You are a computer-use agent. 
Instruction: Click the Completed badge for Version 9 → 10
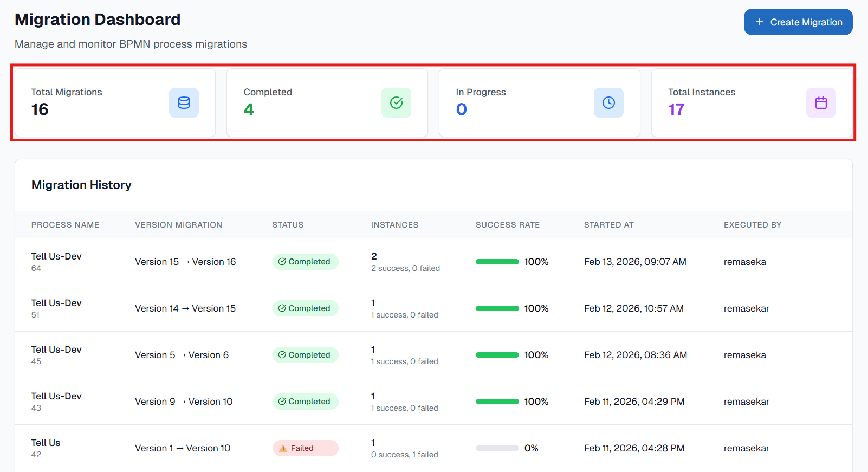[x=305, y=402]
